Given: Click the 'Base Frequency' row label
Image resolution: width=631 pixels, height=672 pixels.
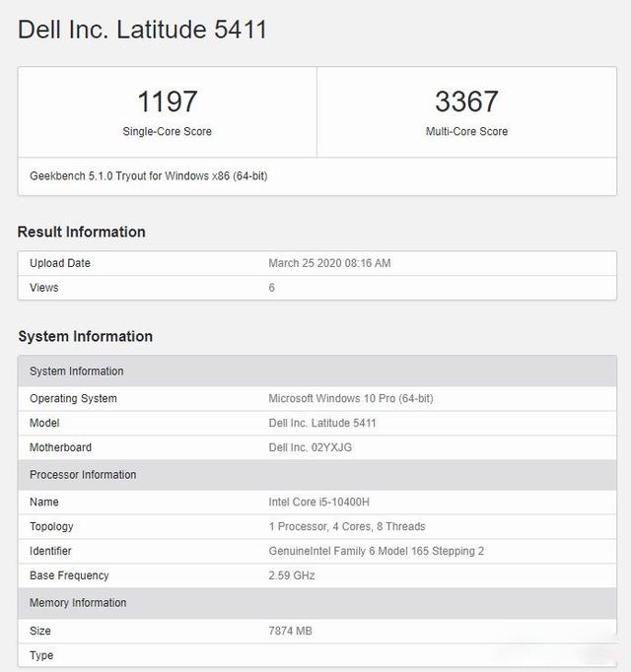Looking at the screenshot, I should pos(69,575).
